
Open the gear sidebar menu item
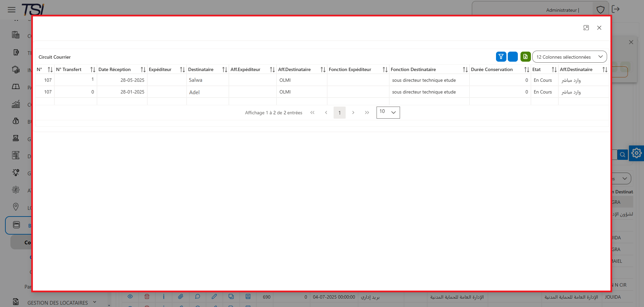click(x=16, y=190)
